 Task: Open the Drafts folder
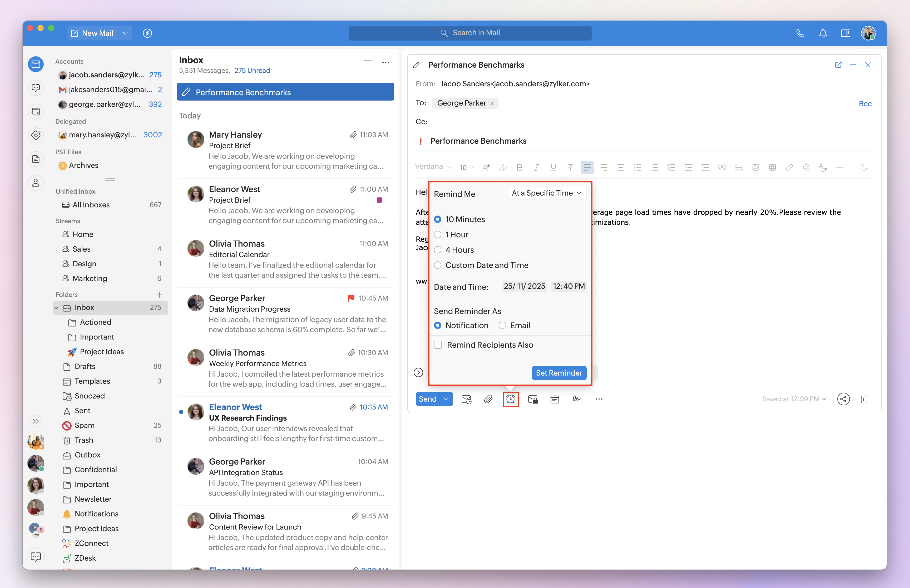tap(85, 366)
